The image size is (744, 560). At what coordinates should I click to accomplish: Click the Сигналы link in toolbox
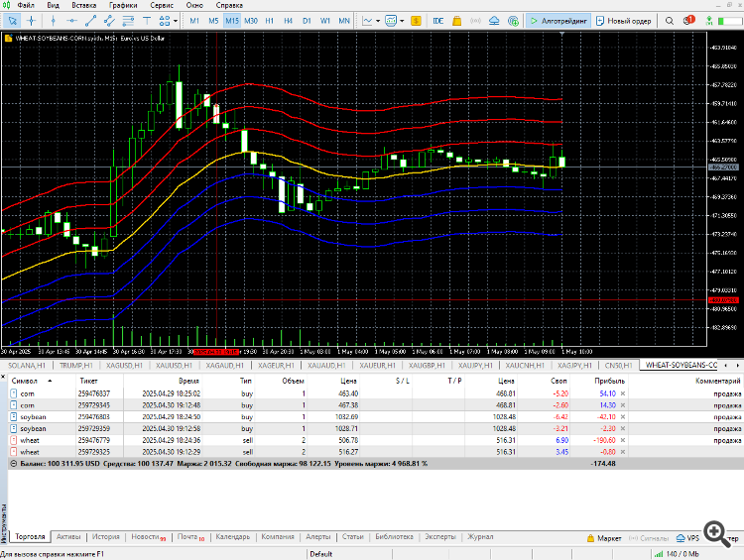(649, 538)
